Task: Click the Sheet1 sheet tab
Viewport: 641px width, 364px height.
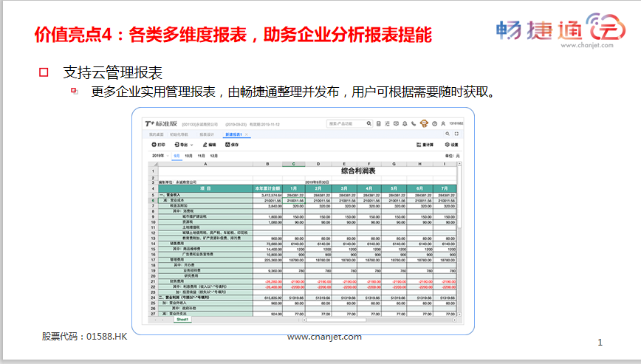Action: 182,320
